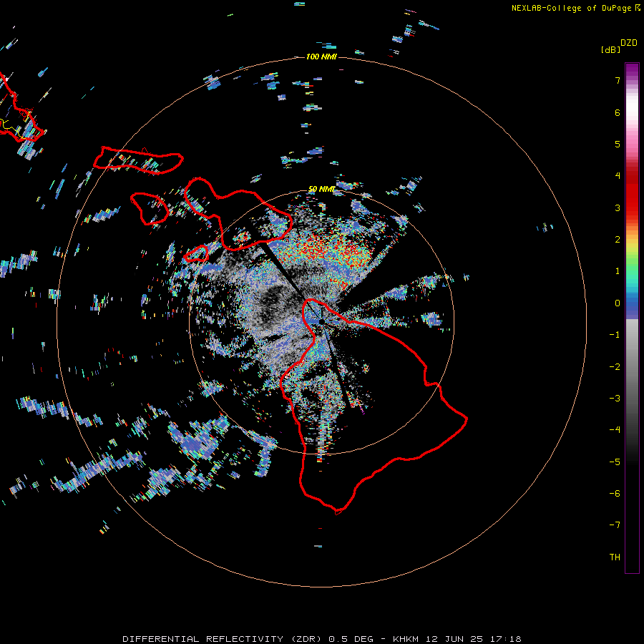Click the 7 value on the dB scale
Viewport: 644px width, 644px height.
(618, 80)
